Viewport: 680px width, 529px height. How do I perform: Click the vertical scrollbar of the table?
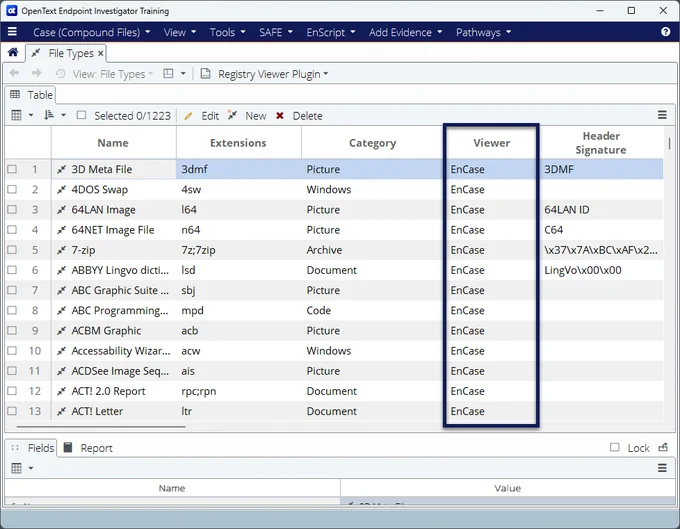pos(670,144)
